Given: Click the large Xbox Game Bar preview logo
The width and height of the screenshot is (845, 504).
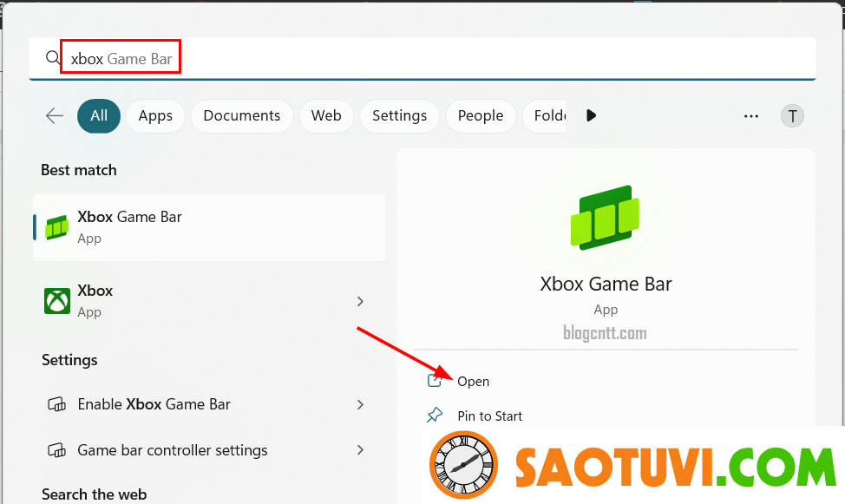Looking at the screenshot, I should (606, 217).
